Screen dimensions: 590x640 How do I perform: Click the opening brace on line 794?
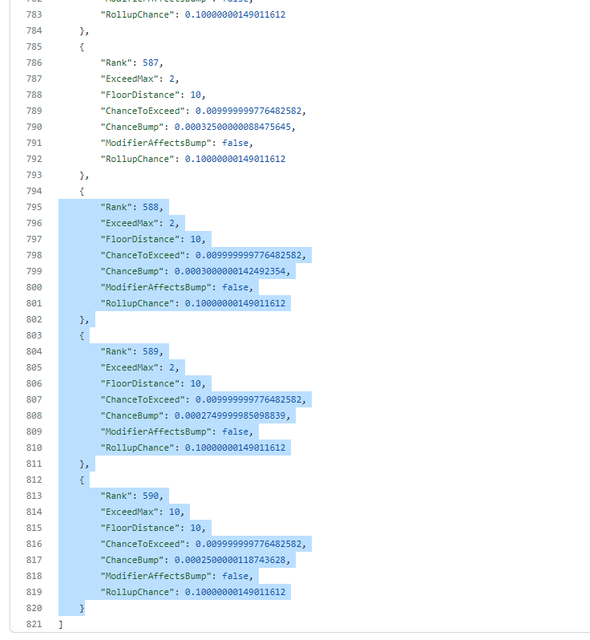coord(82,191)
